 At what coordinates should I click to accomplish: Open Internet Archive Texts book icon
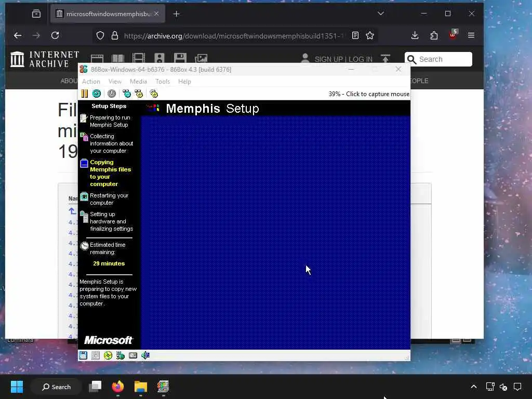point(118,59)
